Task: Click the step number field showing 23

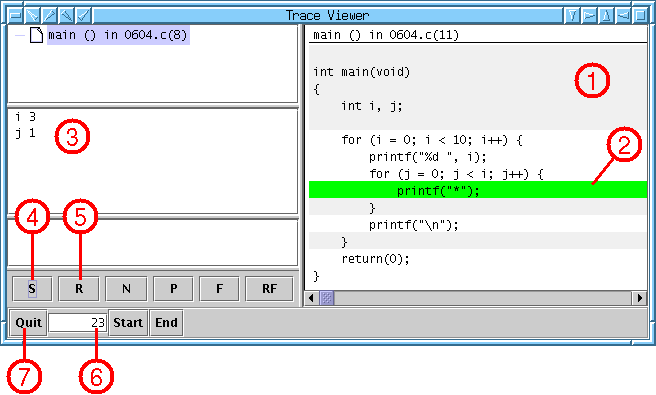Action: [x=78, y=323]
